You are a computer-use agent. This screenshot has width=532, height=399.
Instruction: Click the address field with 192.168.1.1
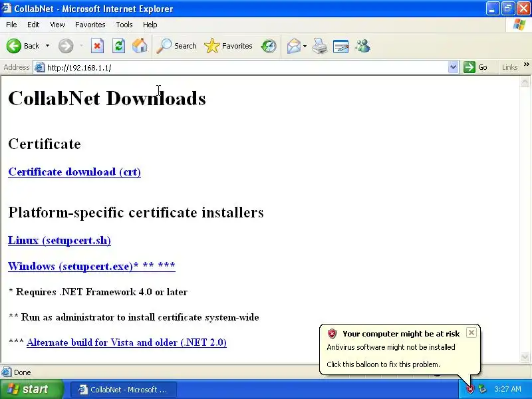(x=246, y=68)
